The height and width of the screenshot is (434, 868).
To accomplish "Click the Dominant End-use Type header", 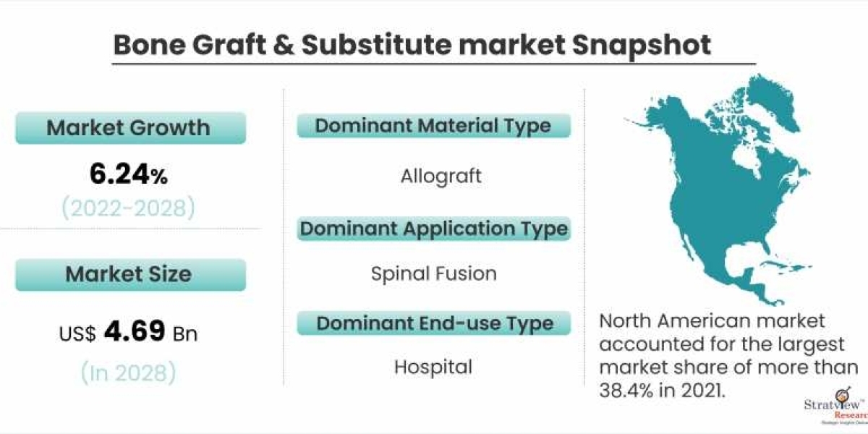I will coord(433,323).
